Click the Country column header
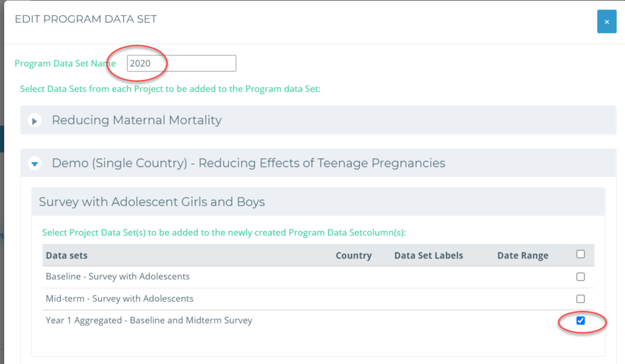Viewport: 625px width, 364px height. click(353, 255)
